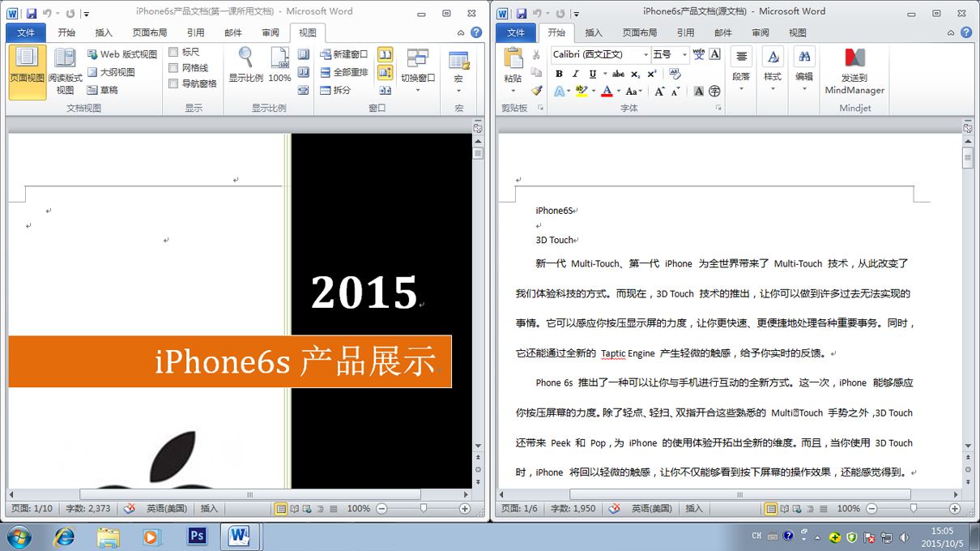Click Split (拆分) in the Window group

(x=335, y=90)
